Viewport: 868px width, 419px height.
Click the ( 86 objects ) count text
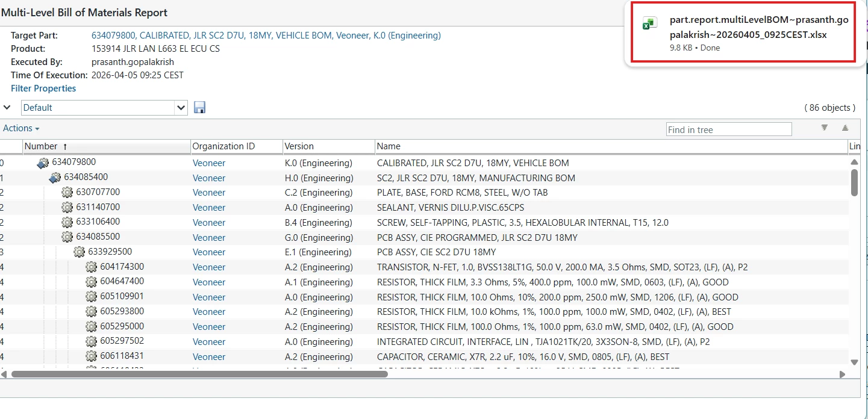pyautogui.click(x=829, y=108)
